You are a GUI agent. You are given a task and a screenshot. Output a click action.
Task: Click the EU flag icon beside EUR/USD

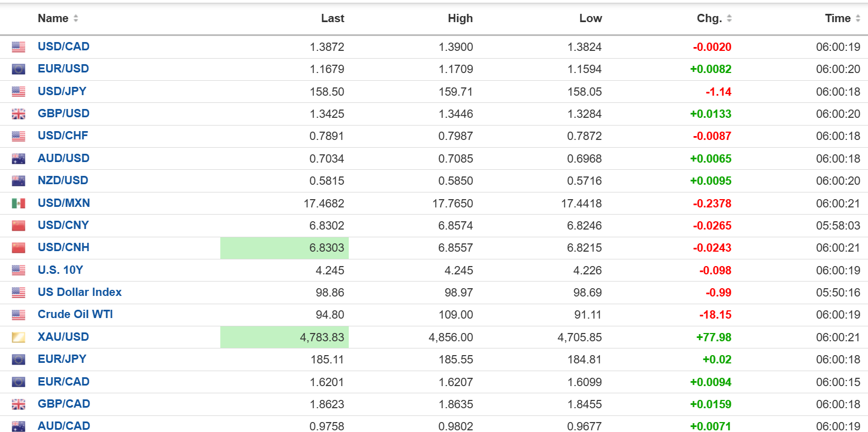(x=18, y=70)
